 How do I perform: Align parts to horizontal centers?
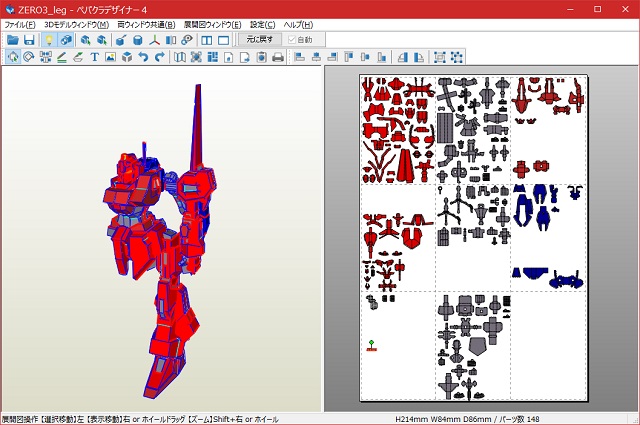316,57
